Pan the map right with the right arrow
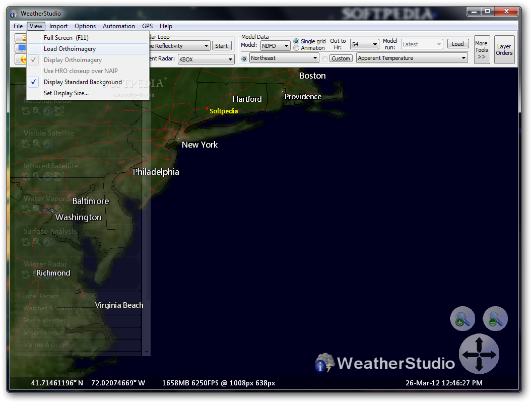The width and height of the screenshot is (532, 403). click(490, 355)
